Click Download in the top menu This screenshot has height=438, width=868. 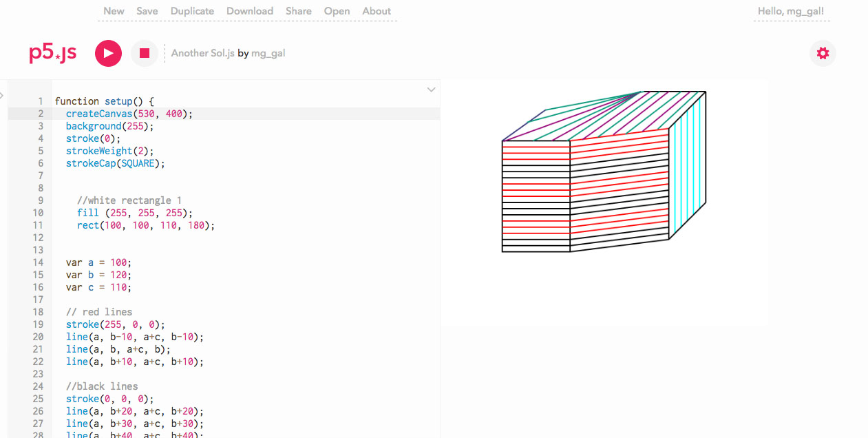[250, 11]
